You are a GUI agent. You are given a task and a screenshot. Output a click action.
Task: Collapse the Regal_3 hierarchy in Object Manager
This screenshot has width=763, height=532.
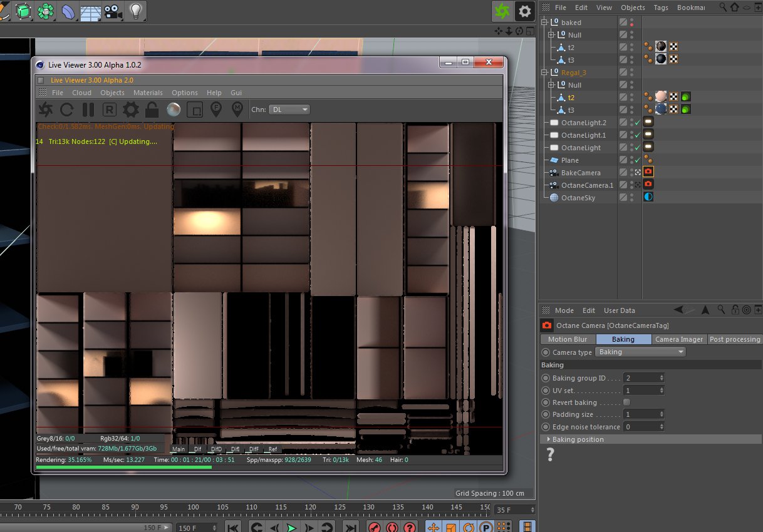tap(544, 72)
